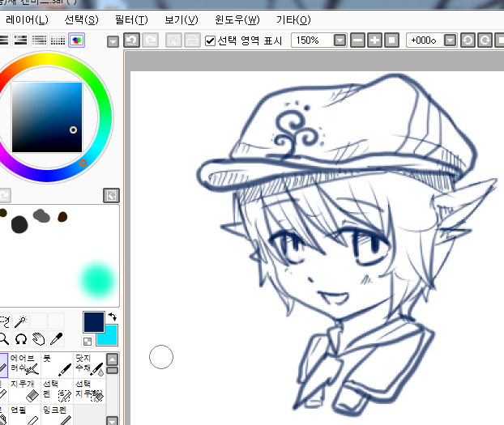Select the Rotate view tool

point(22,339)
